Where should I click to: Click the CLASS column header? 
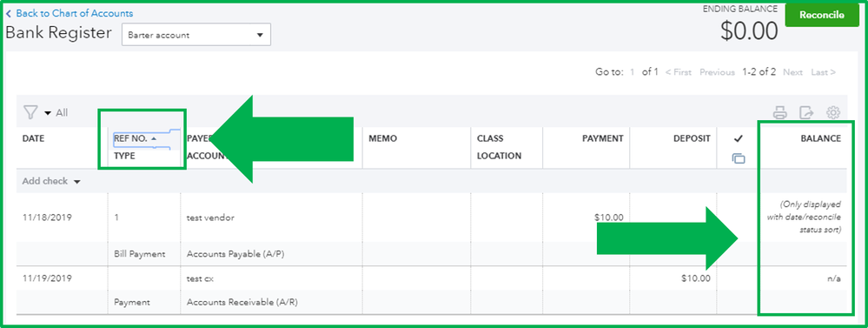point(490,138)
